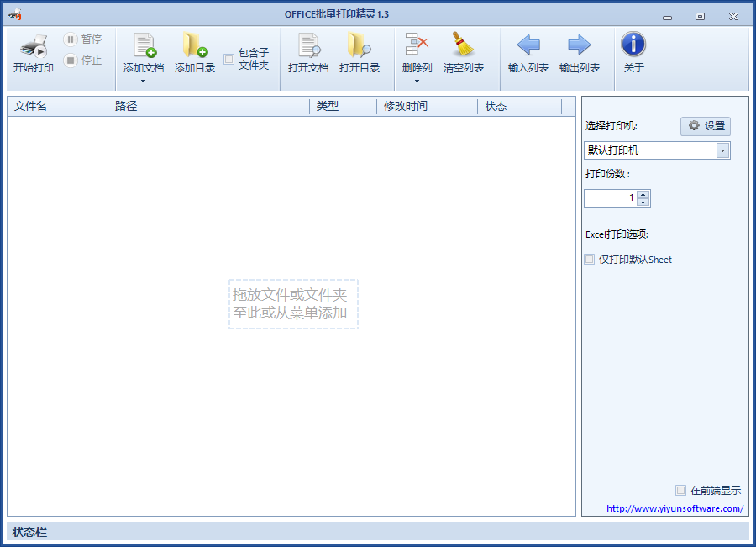The height and width of the screenshot is (547, 756).
Task: Click the 删除列 icon
Action: pyautogui.click(x=417, y=45)
